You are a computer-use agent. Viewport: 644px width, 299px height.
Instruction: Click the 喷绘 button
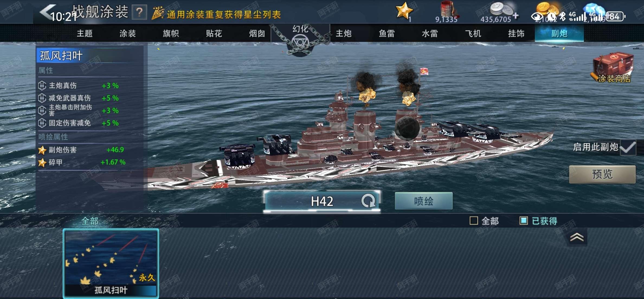[424, 201]
